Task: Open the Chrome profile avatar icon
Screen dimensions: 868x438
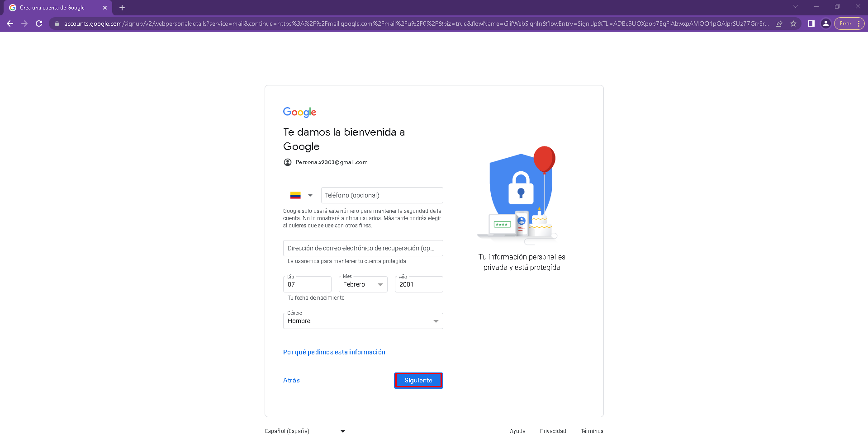Action: (826, 24)
